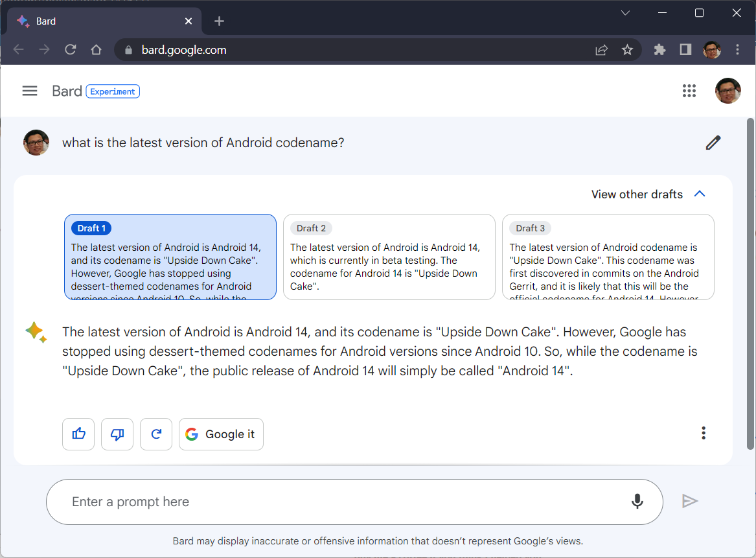The image size is (756, 558).
Task: Regenerate the response with refresh icon
Action: click(x=156, y=434)
